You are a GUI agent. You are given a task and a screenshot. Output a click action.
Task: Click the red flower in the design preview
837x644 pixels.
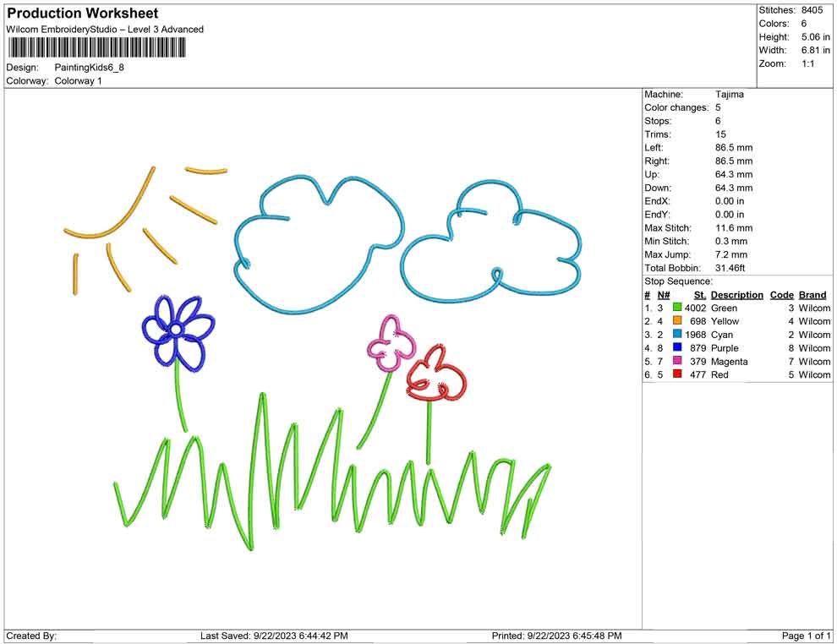coord(436,374)
